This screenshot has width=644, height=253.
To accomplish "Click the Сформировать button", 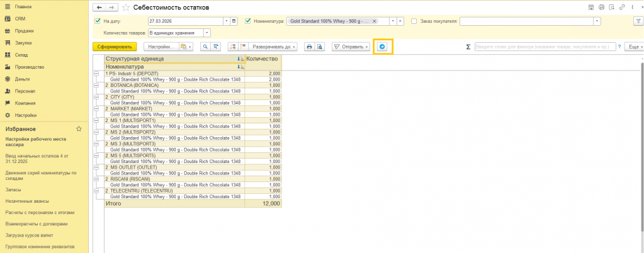I will click(x=115, y=47).
